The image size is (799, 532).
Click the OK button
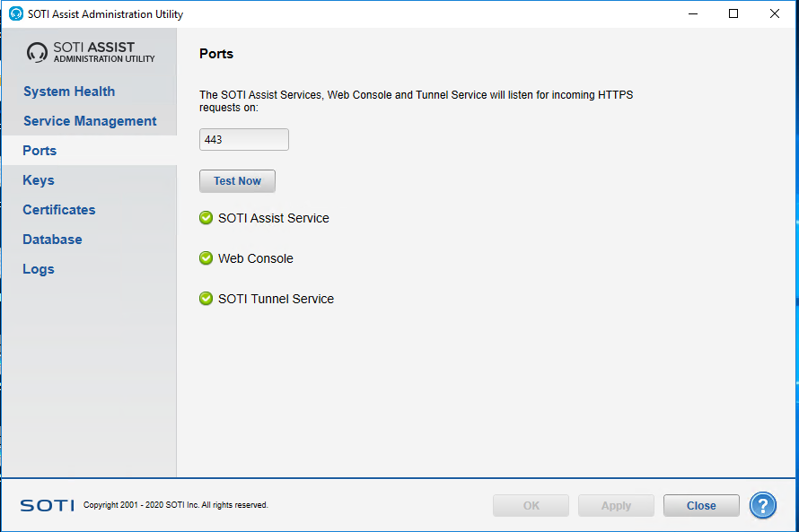point(531,505)
